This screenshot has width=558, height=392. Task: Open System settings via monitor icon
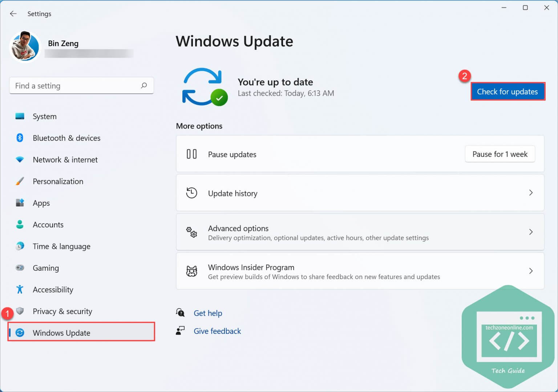(x=20, y=116)
